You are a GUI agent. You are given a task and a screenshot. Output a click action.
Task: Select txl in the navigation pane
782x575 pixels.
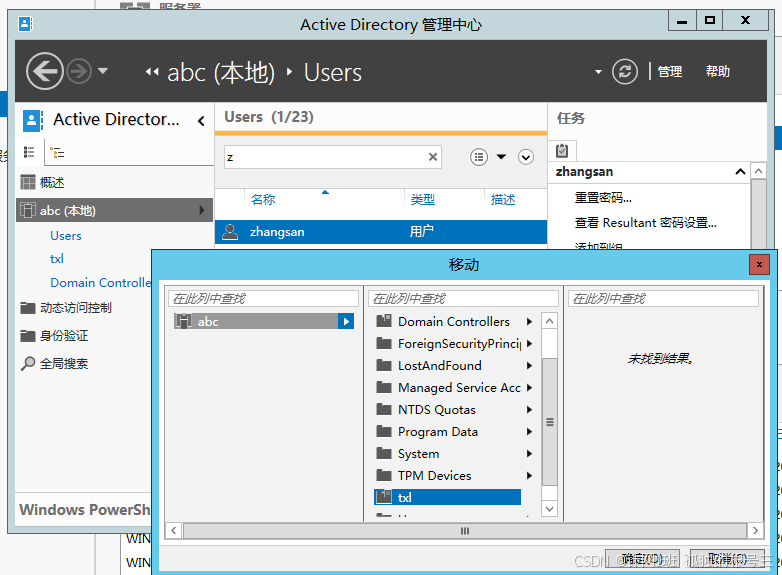[x=57, y=259]
